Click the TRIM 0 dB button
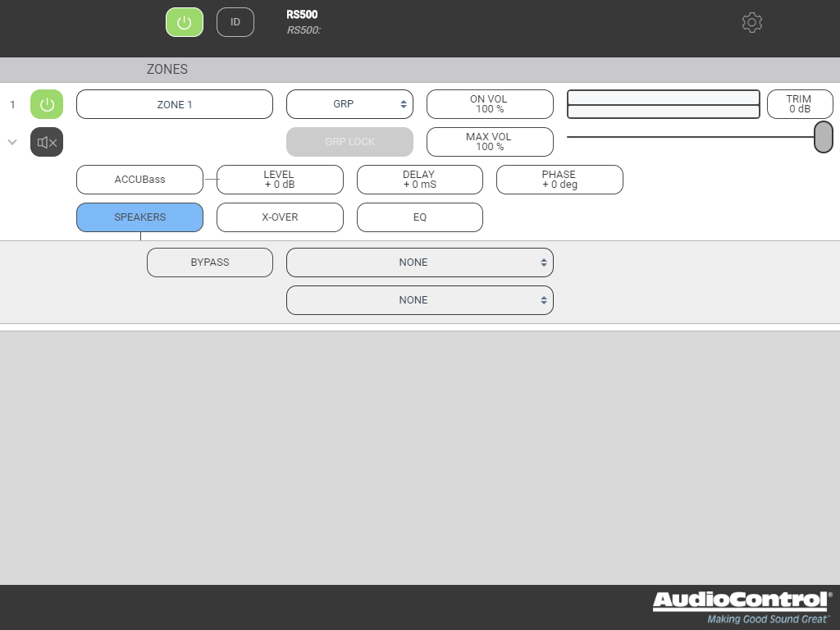This screenshot has width=840, height=630. 799,104
